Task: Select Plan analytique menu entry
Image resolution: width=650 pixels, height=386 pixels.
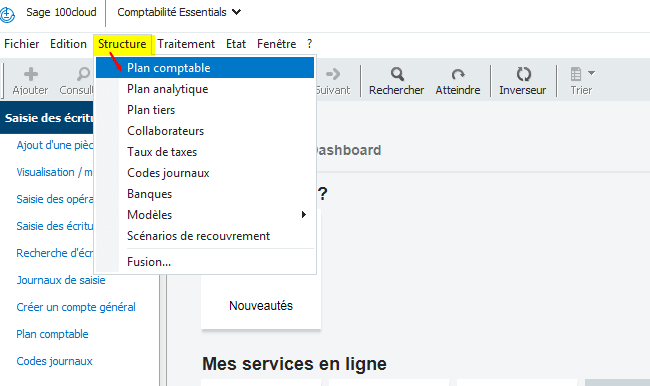Action: click(205, 89)
